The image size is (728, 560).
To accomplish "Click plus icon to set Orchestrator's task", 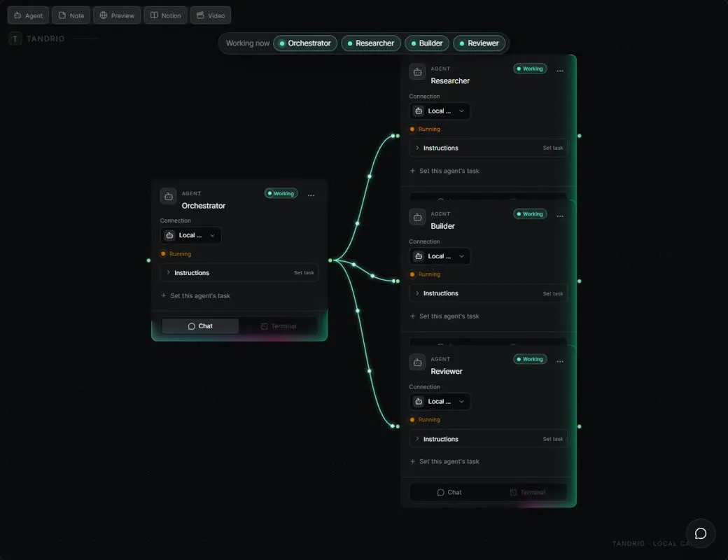I will tap(163, 295).
